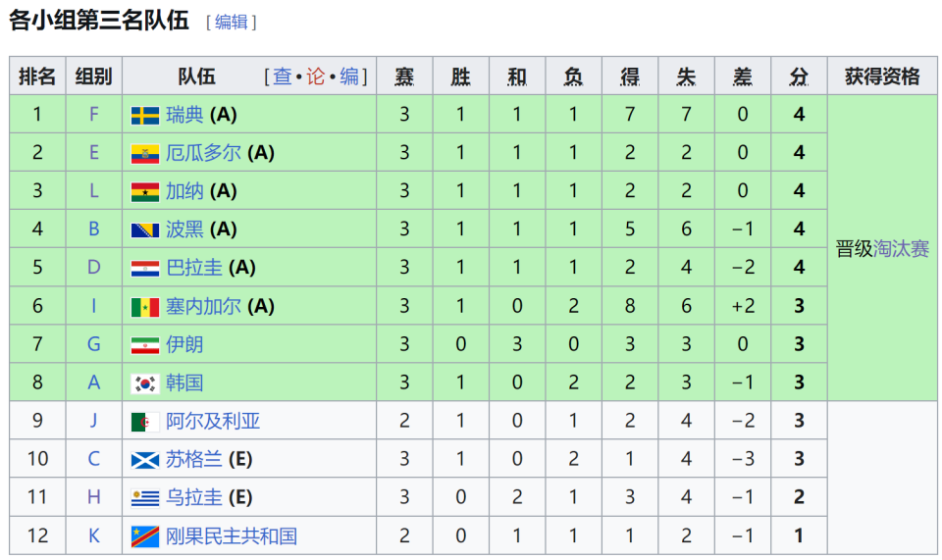Click the Bosnia flag next to 波黑

coord(145,229)
